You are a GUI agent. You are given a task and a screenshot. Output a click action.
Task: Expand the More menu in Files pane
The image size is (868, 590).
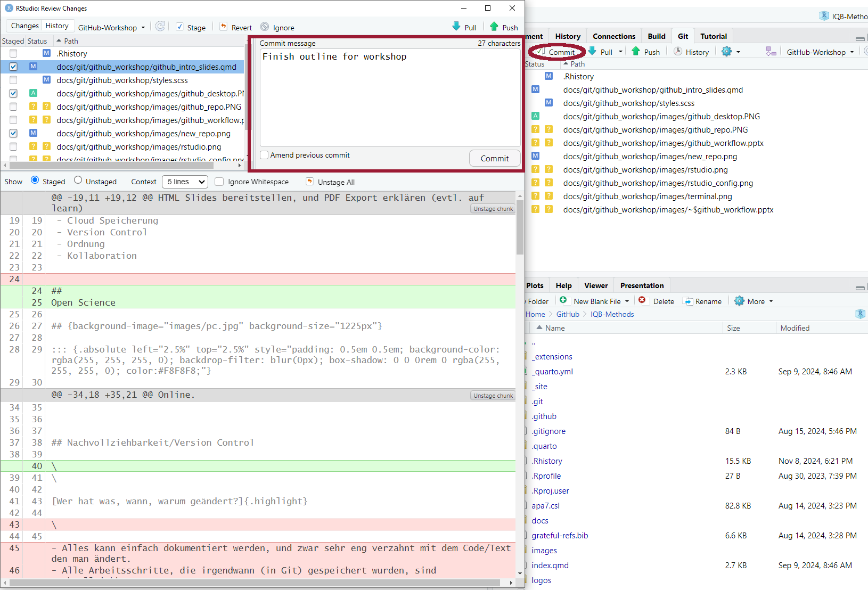pos(754,301)
